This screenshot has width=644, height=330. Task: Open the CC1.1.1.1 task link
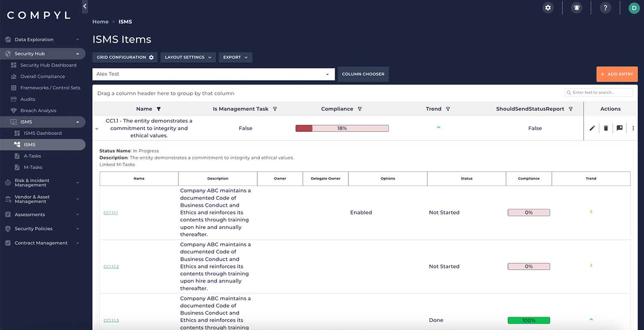click(x=111, y=212)
